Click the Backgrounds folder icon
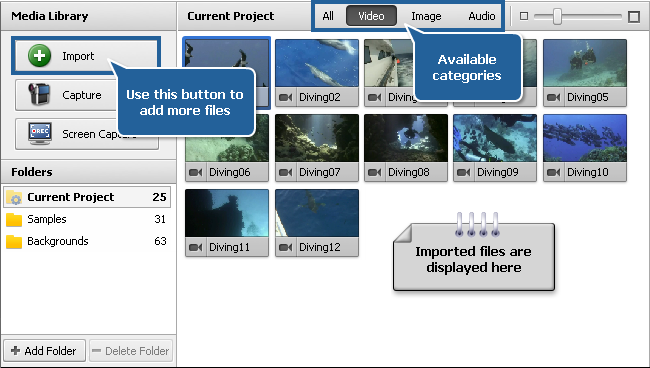This screenshot has height=368, width=650. point(14,241)
